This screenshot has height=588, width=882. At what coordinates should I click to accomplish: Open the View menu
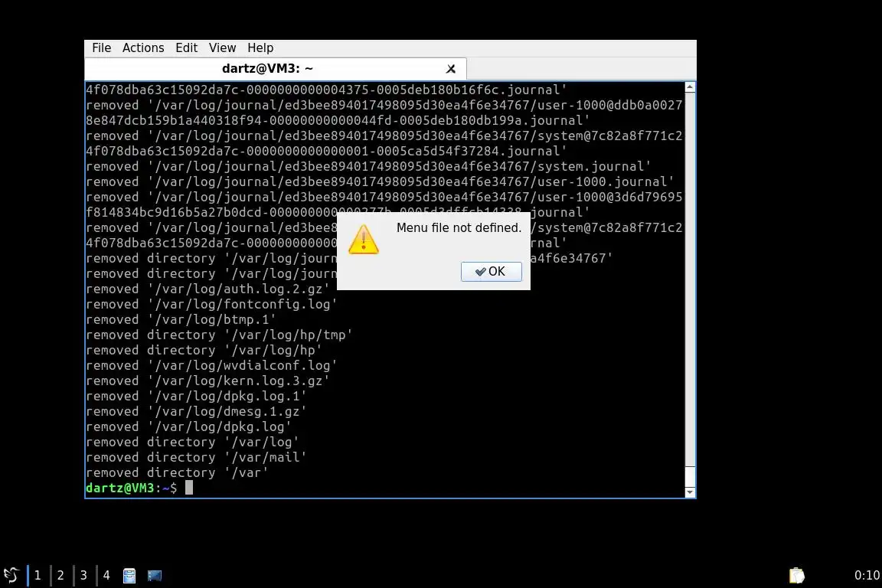pos(222,47)
